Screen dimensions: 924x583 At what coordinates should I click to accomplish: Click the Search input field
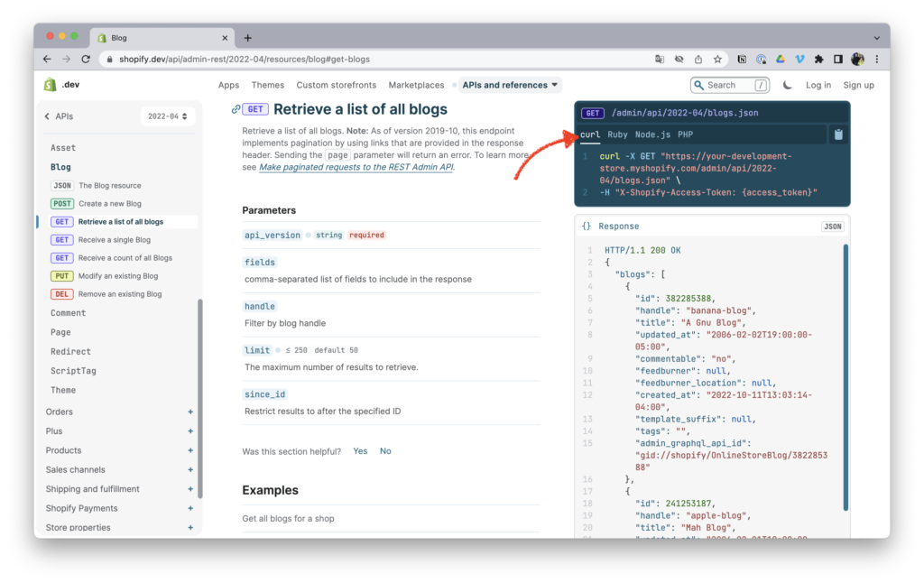click(729, 85)
